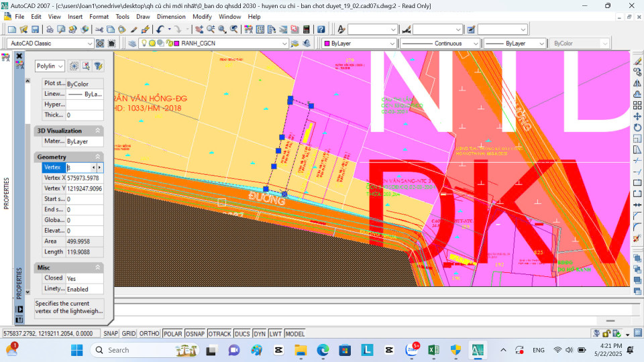Click the Vertex next arrow
The height and width of the screenshot is (362, 644).
[99, 168]
